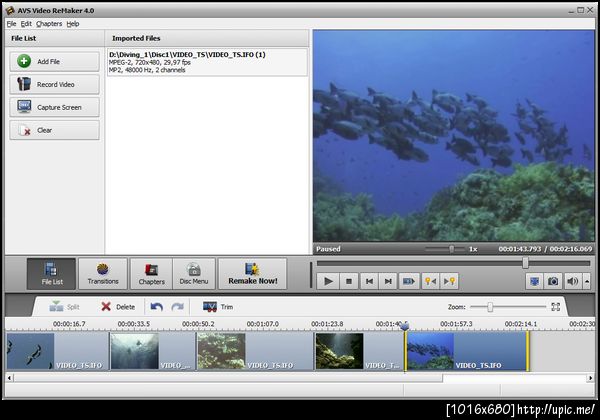Mute audio with speaker icon
This screenshot has width=600, height=420.
[573, 281]
